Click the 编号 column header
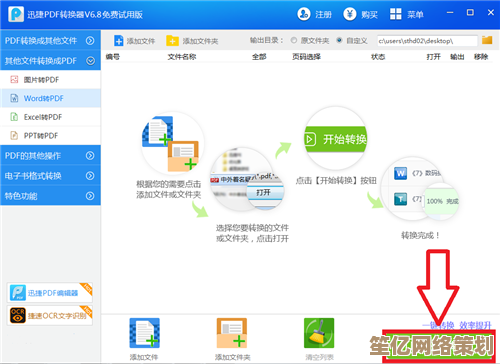Image resolution: width=500 pixels, height=364 pixels. pyautogui.click(x=113, y=57)
